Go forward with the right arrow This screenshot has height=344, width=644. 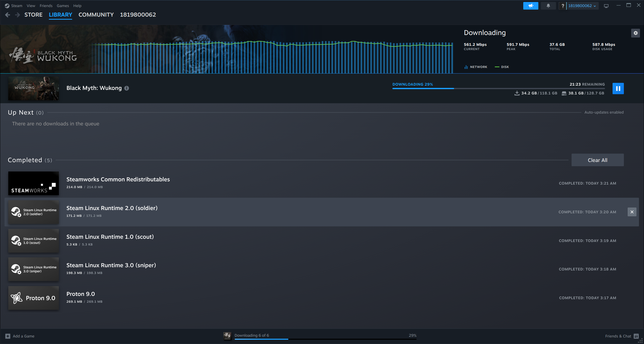click(x=17, y=15)
